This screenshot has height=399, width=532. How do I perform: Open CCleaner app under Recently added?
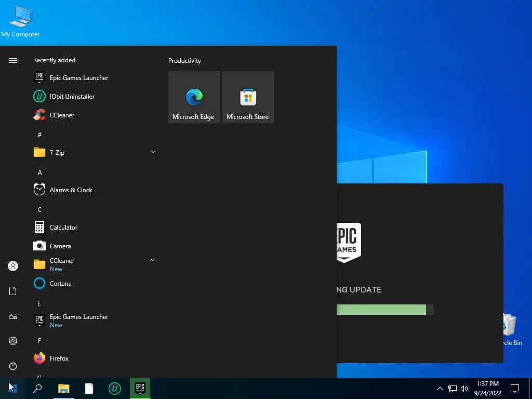pos(95,115)
